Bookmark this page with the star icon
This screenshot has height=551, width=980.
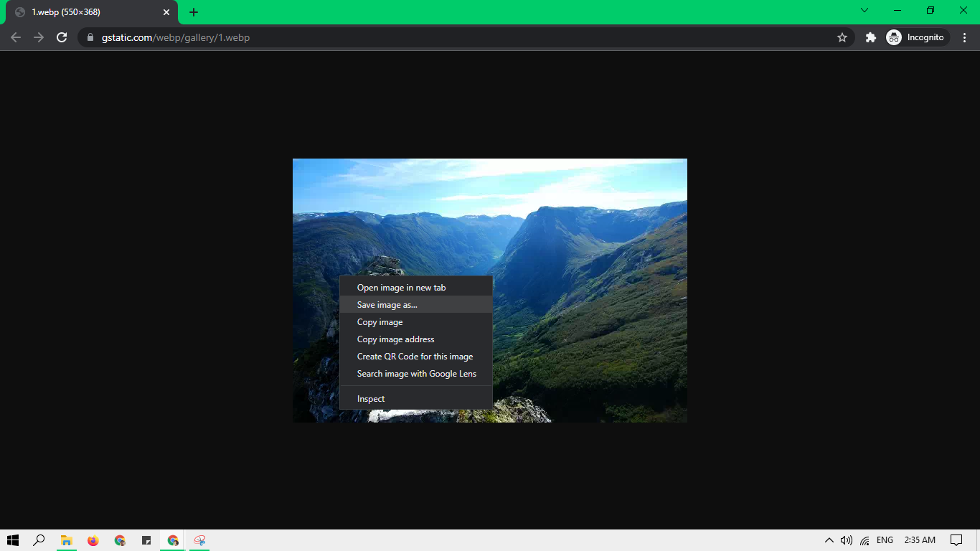pos(842,37)
